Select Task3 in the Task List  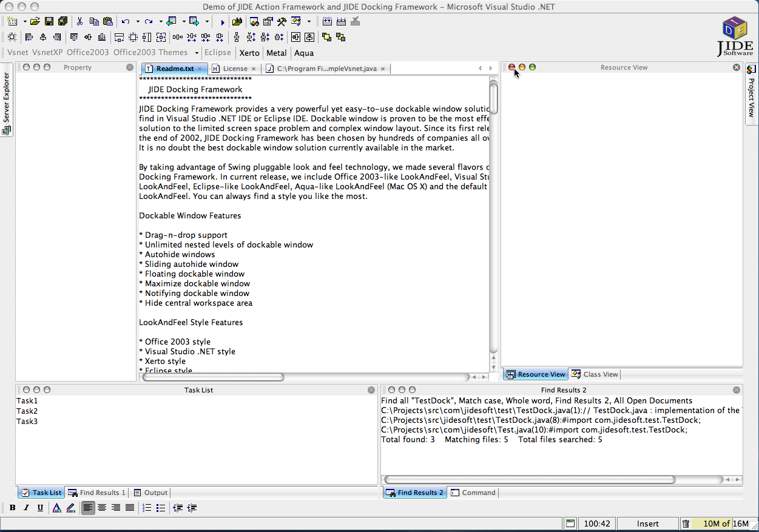coord(27,421)
